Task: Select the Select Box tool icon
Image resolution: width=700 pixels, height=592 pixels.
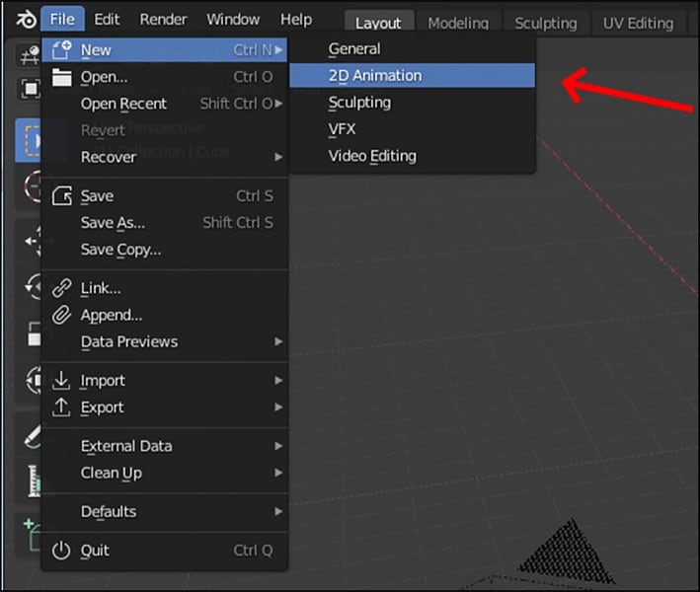Action: point(30,140)
